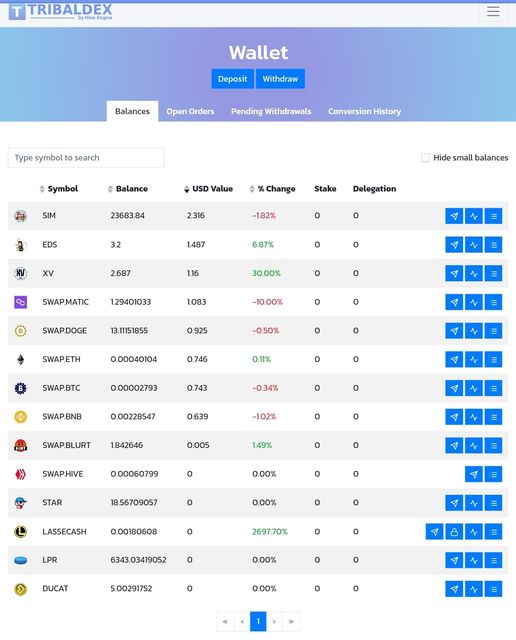
Task: Click the LASSECASH lock stake icon
Action: tap(454, 532)
